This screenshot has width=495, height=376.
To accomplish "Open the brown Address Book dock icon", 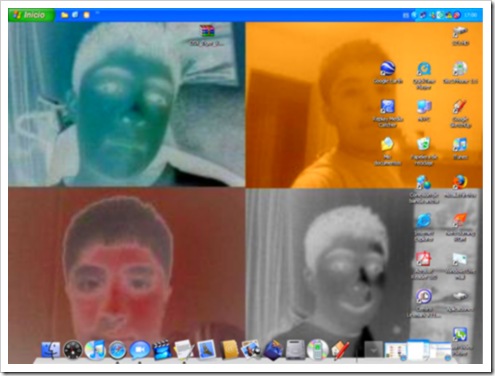I will coord(229,350).
